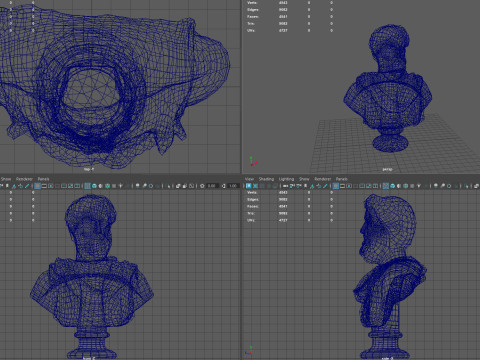Click Exposure icon in front view toolbar
The height and width of the screenshot is (360, 480).
click(x=202, y=186)
